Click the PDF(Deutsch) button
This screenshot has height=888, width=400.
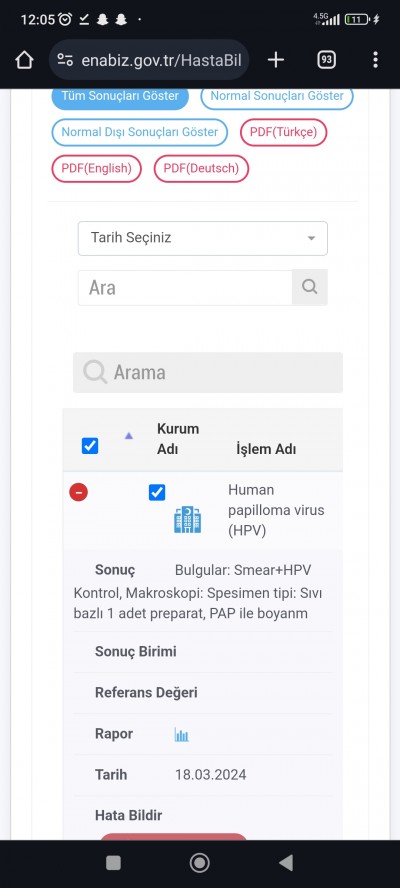(x=201, y=169)
